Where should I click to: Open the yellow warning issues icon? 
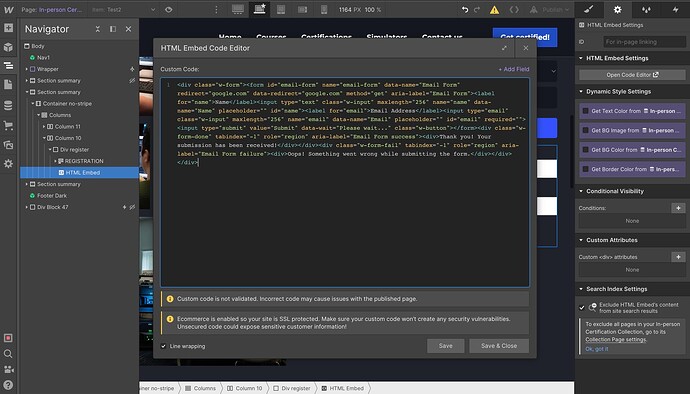click(495, 10)
